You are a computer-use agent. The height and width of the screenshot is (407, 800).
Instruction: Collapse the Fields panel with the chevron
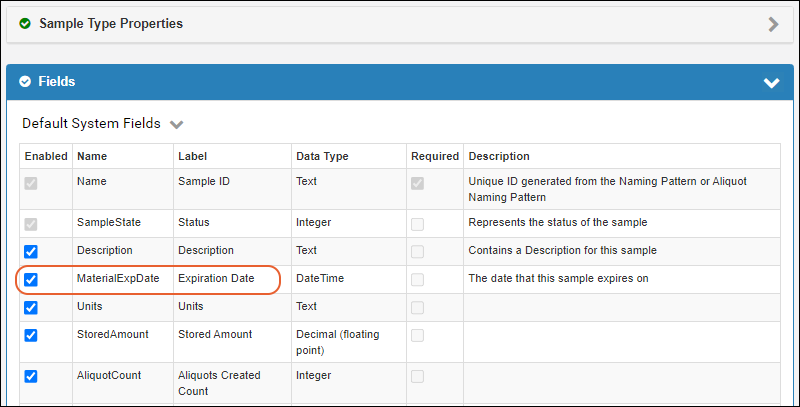(771, 83)
